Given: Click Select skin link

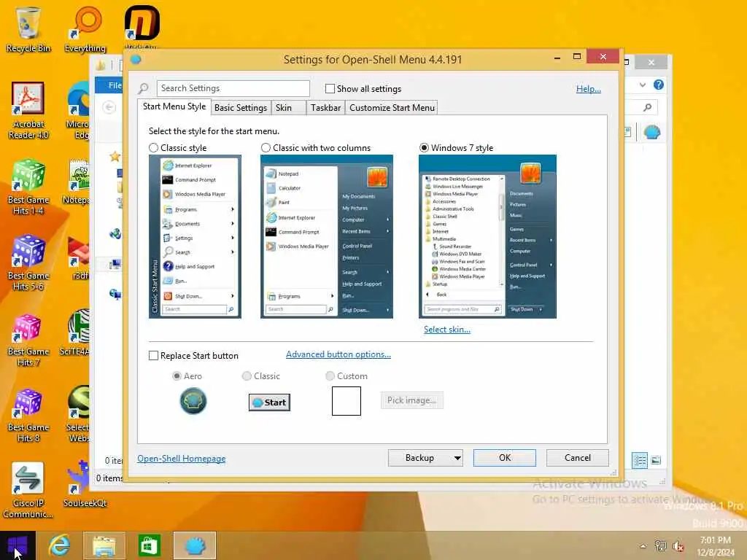Looking at the screenshot, I should [x=447, y=330].
